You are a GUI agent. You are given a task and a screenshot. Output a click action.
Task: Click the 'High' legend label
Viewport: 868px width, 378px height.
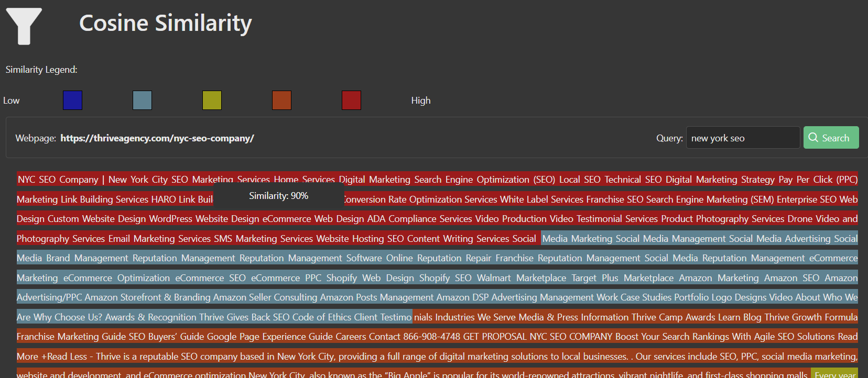pos(420,101)
